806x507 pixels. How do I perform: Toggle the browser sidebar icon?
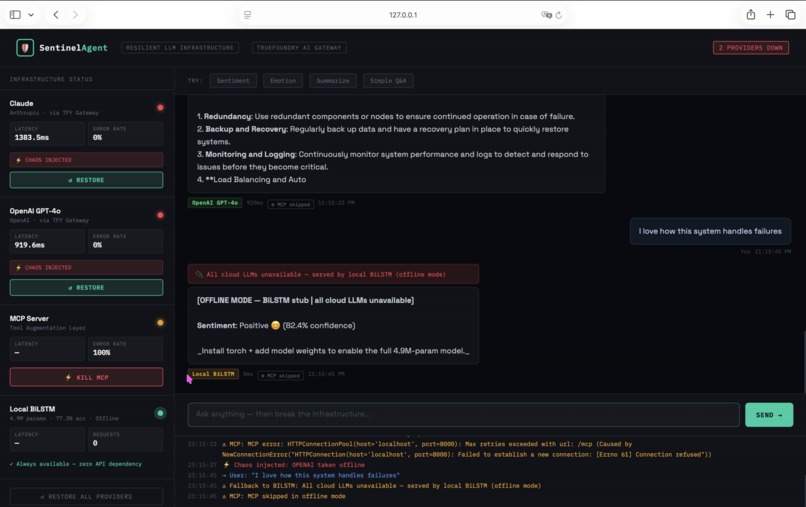(15, 15)
